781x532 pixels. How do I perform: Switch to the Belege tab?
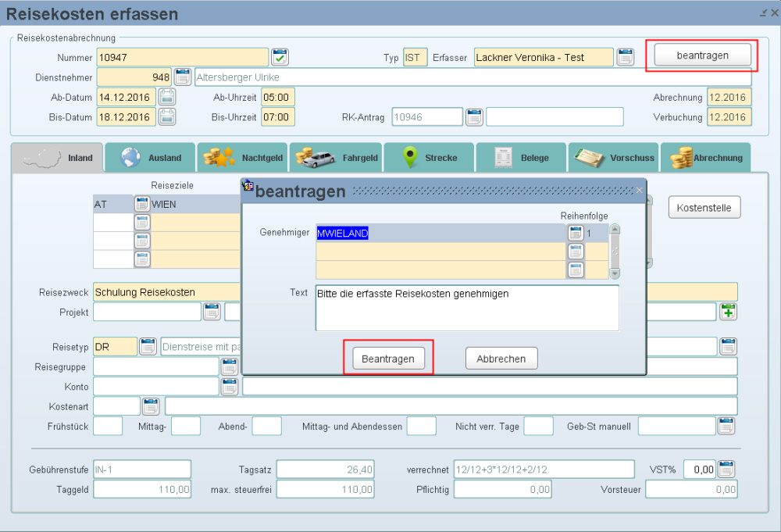pos(521,158)
